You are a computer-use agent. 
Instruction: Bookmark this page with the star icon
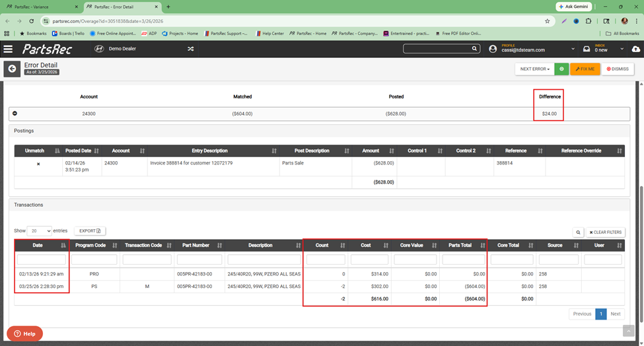547,21
